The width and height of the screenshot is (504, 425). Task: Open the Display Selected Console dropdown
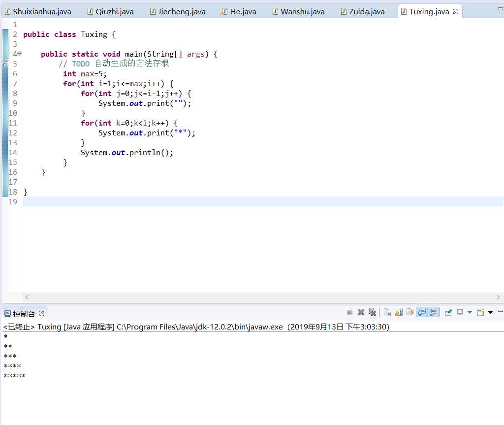470,312
